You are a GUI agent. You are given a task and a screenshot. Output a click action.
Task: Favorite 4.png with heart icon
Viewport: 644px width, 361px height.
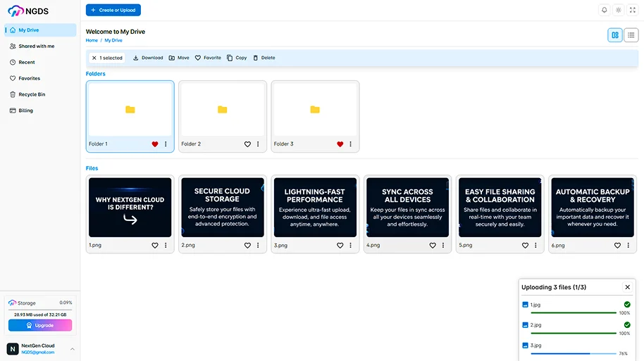pyautogui.click(x=433, y=246)
